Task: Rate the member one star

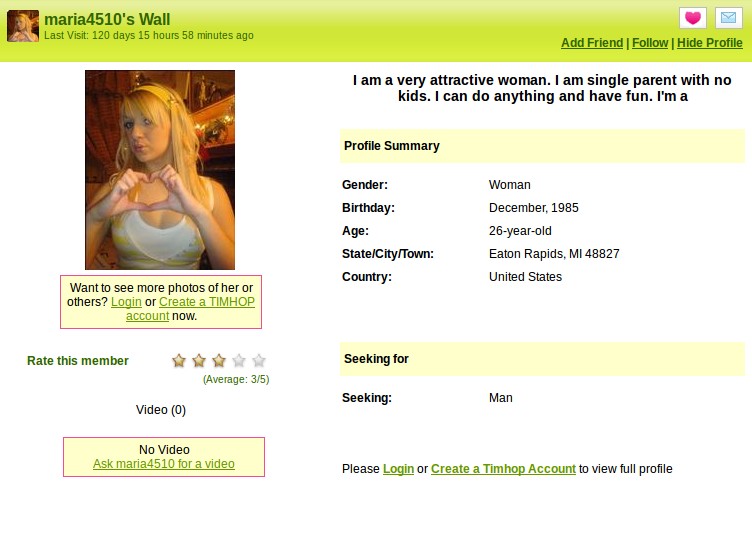Action: [179, 360]
